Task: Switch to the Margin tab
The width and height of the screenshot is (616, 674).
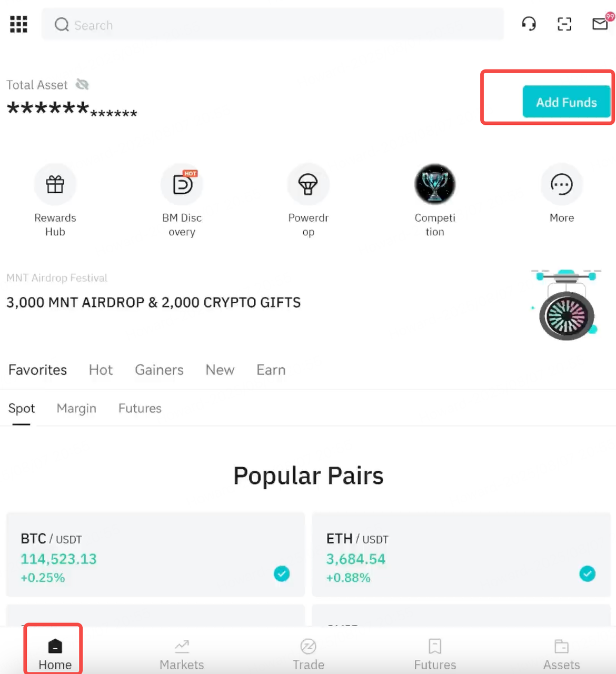Action: (76, 408)
